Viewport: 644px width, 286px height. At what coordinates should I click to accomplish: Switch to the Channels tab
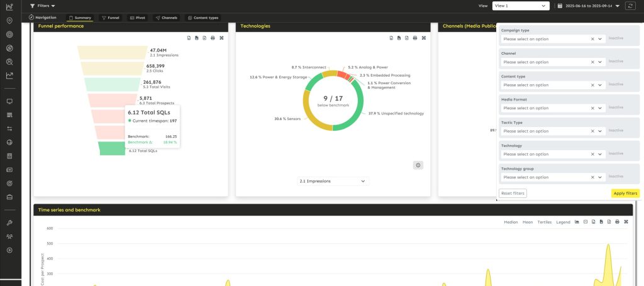[x=166, y=18]
